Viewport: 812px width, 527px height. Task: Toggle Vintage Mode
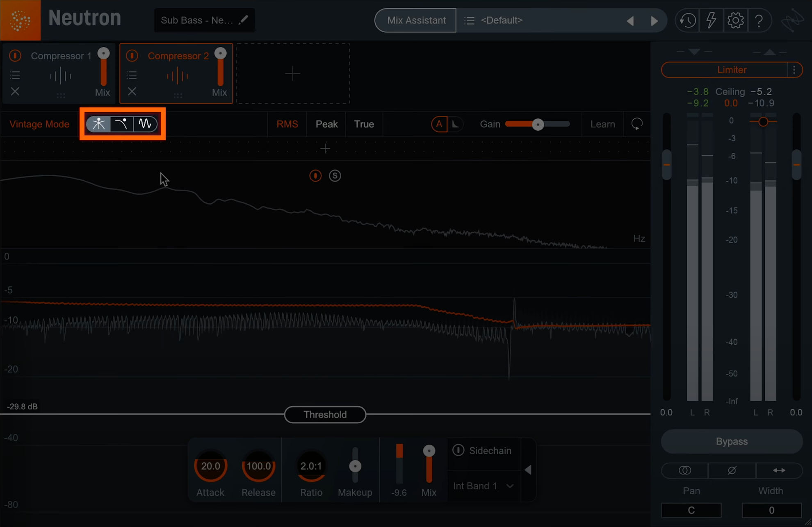click(x=39, y=124)
